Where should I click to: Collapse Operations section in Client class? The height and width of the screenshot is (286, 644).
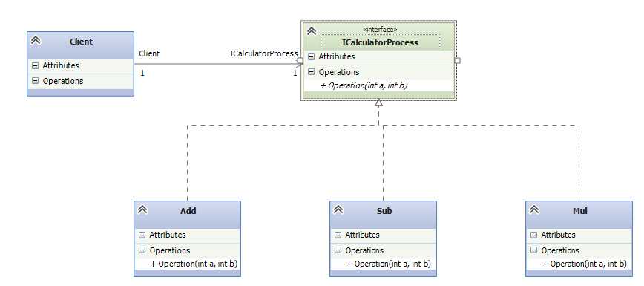36,81
